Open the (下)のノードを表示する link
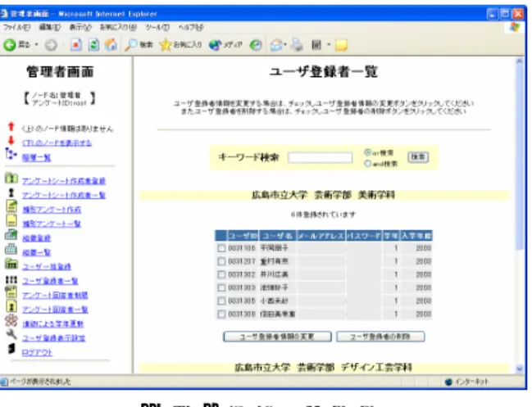The width and height of the screenshot is (532, 407). 57,143
